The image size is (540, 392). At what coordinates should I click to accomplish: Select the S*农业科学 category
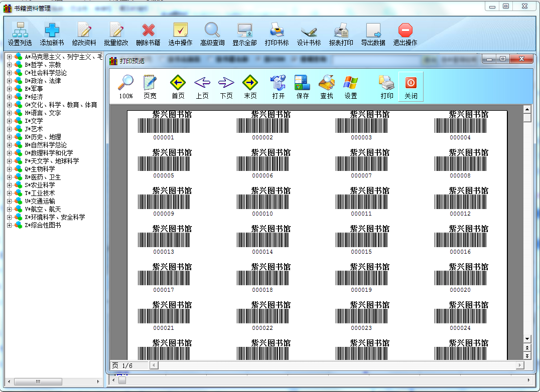point(40,185)
